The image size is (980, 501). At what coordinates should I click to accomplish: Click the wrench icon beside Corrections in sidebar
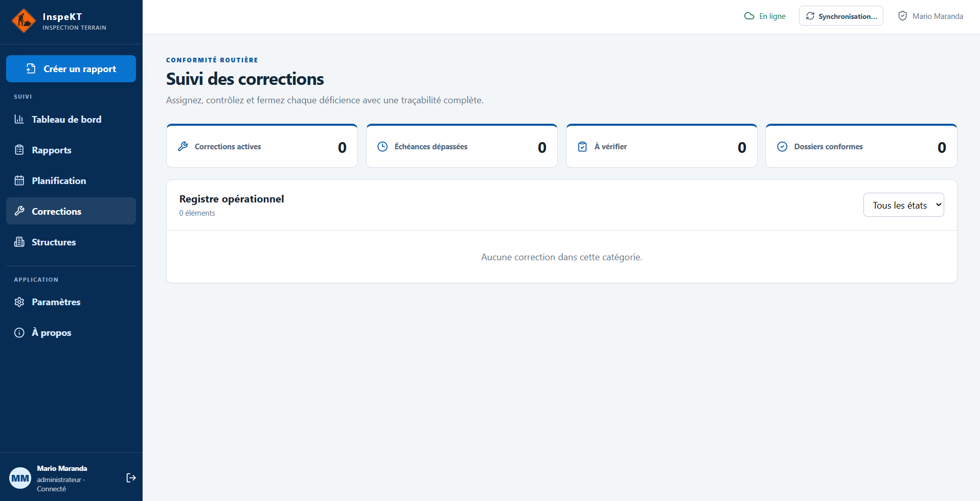pyautogui.click(x=19, y=211)
